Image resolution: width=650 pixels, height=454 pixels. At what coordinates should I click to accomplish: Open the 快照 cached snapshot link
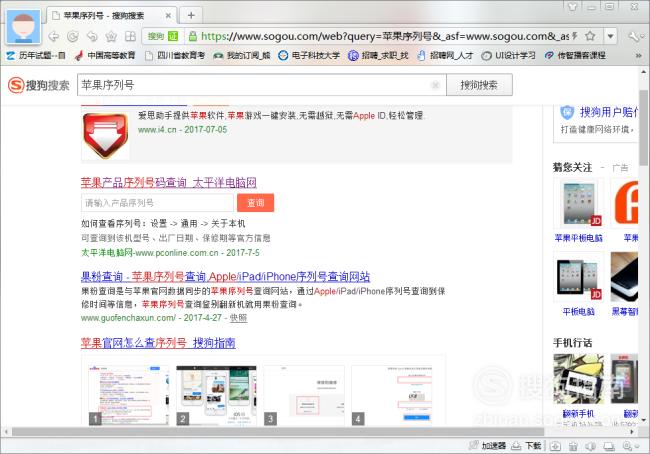238,318
